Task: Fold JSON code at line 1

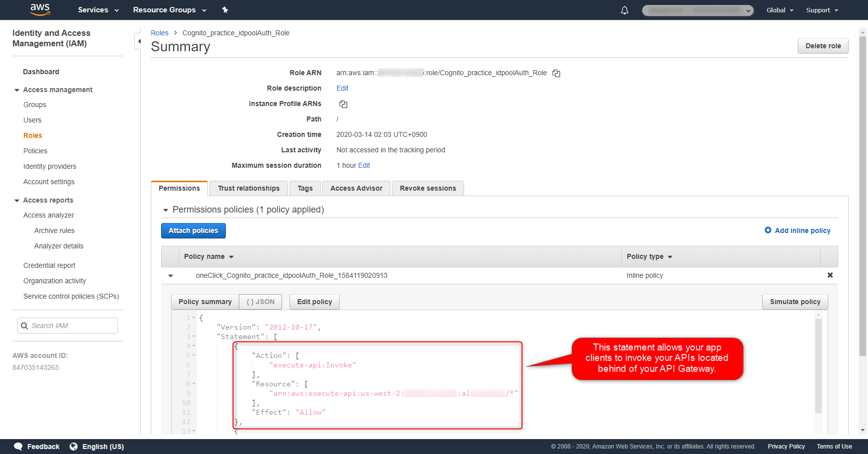Action: click(194, 318)
